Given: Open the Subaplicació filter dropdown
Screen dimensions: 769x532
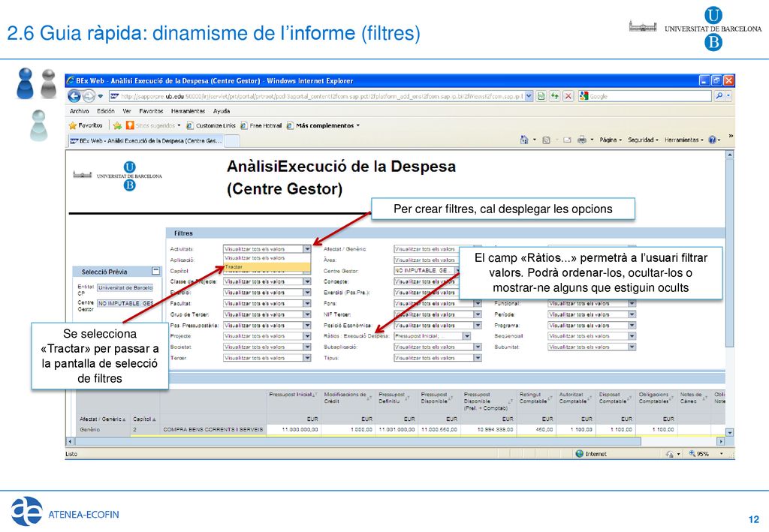Looking at the screenshot, I should (478, 347).
